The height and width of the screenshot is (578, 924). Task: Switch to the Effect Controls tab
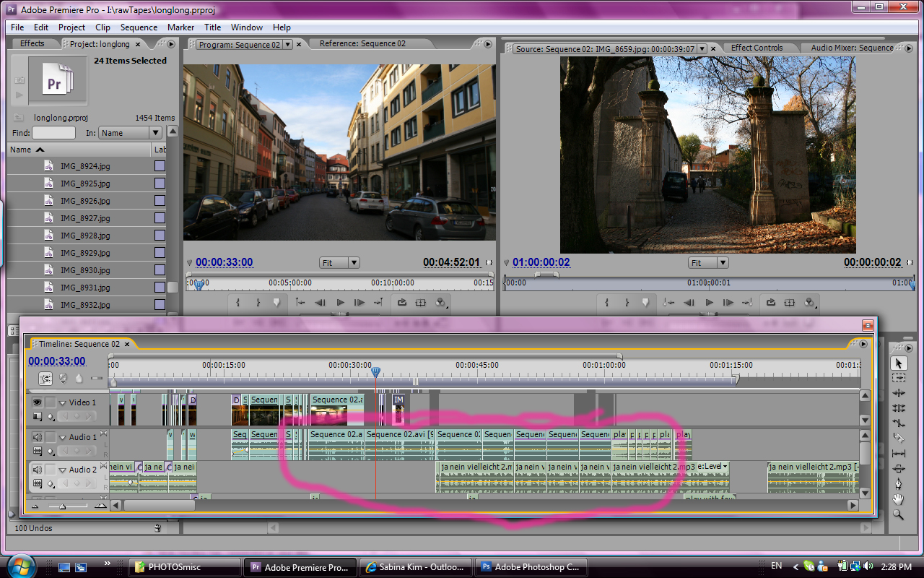click(x=757, y=48)
